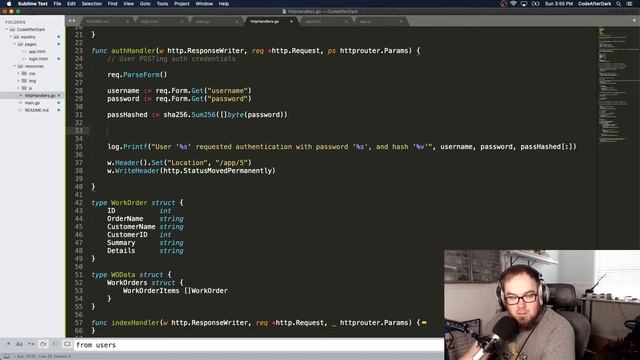Viewport: 640px width, 360px height.
Task: Click the previous tab arrow in tab bar
Action: point(70,21)
